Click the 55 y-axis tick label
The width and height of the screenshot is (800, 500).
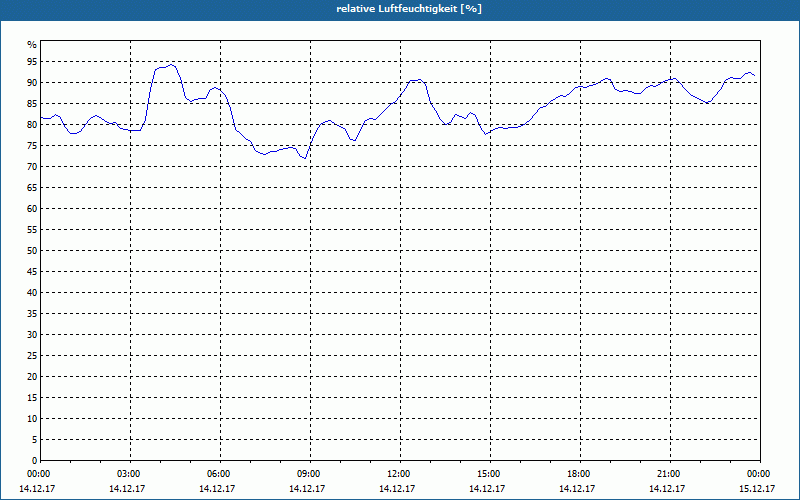[x=32, y=230]
